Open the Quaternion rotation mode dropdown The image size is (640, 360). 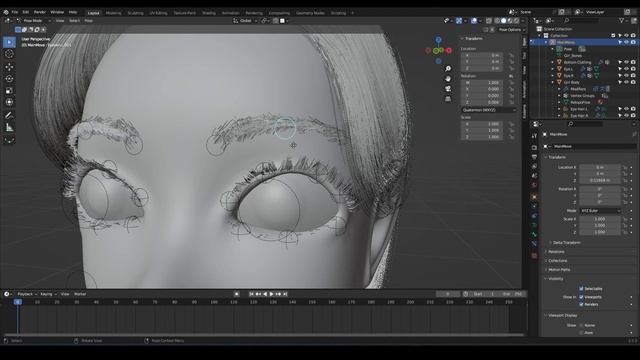489,110
